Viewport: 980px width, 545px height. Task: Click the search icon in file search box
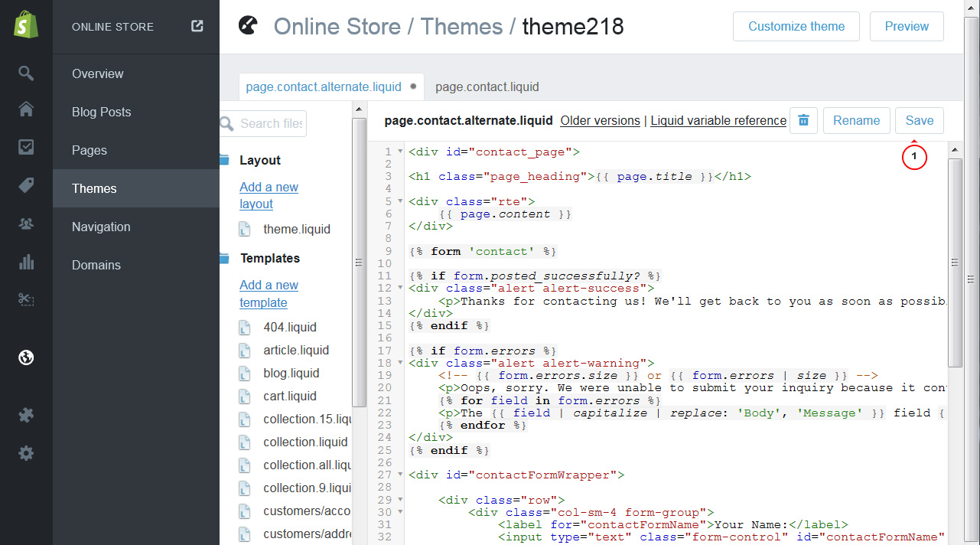(226, 123)
